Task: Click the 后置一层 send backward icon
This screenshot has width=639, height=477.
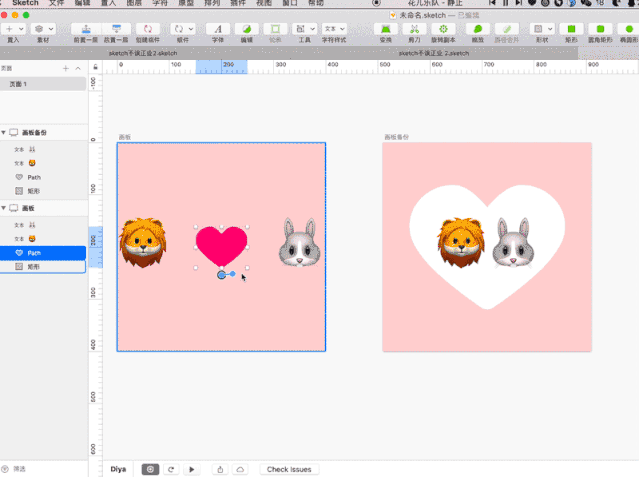Action: point(116,29)
